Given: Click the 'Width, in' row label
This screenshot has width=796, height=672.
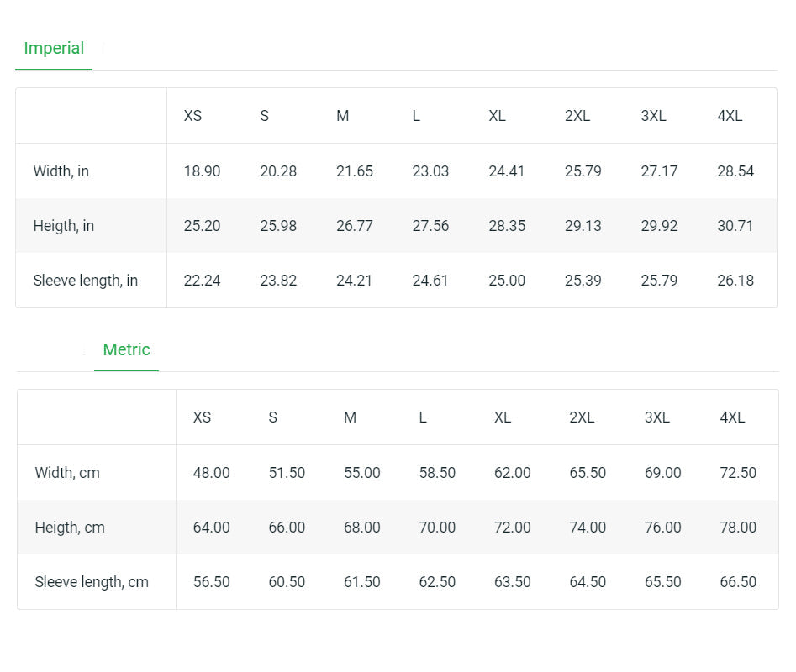Looking at the screenshot, I should 61,171.
